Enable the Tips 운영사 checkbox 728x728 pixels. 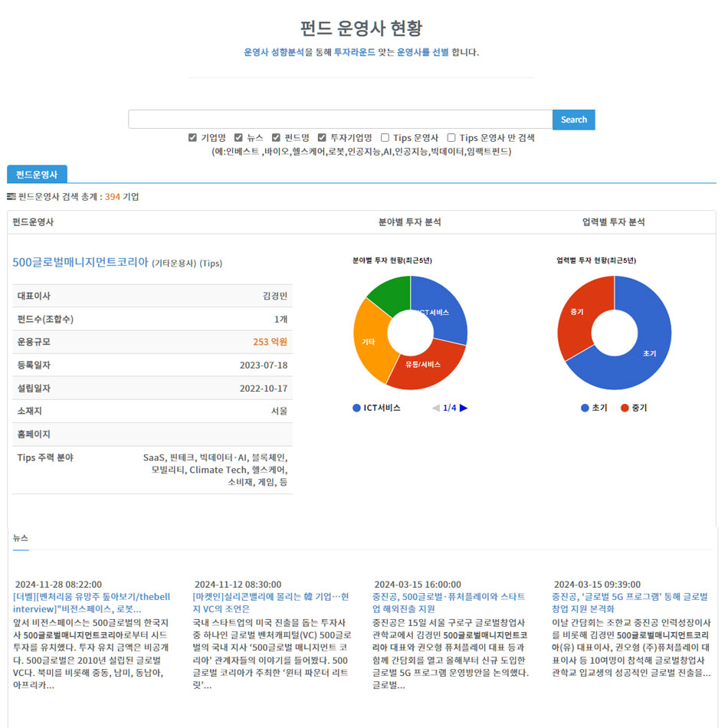click(385, 137)
